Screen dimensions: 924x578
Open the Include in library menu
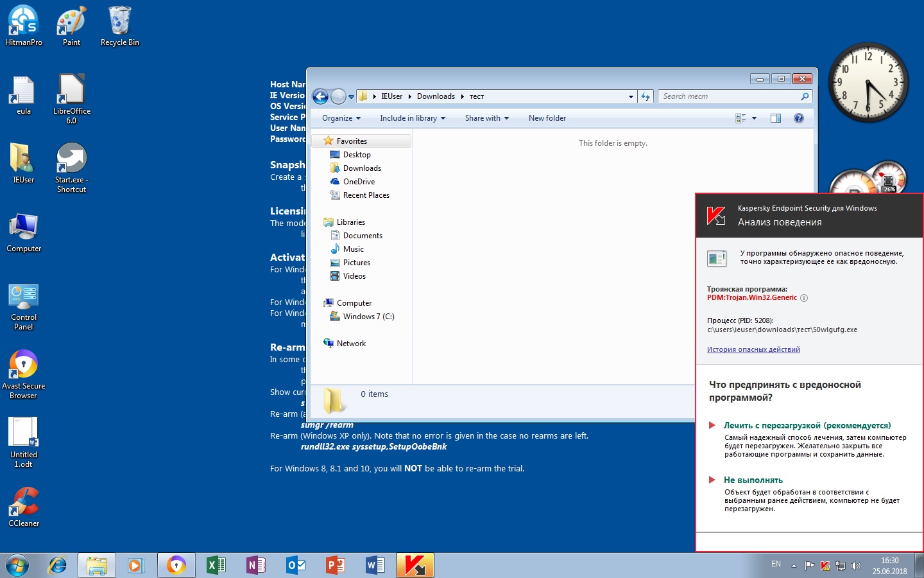pos(413,118)
